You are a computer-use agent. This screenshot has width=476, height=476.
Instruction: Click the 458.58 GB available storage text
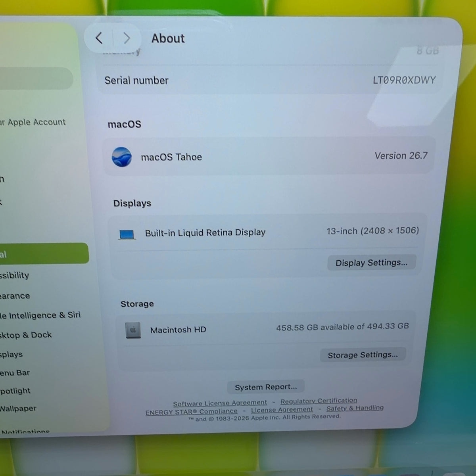point(342,327)
